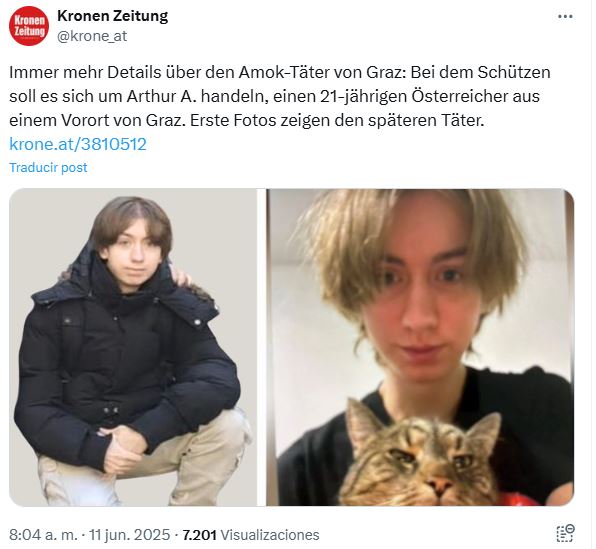
Task: Click the text line mentioning Arthur A.
Action: 274,96
